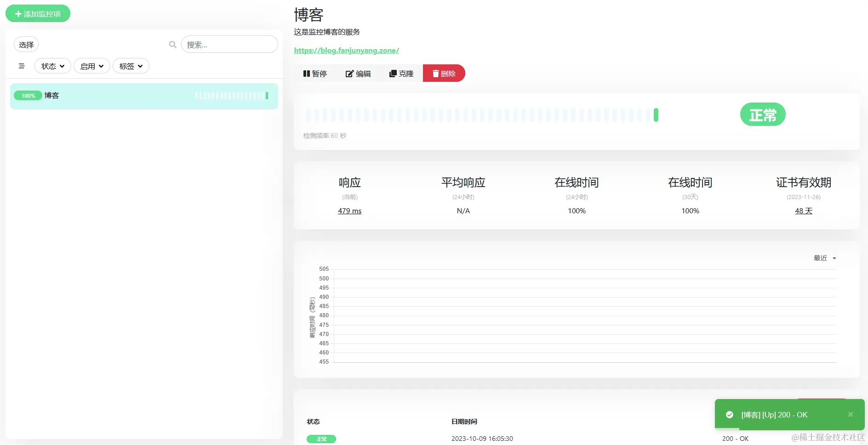The width and height of the screenshot is (868, 445).
Task: Click the N/A average response value
Action: click(463, 211)
